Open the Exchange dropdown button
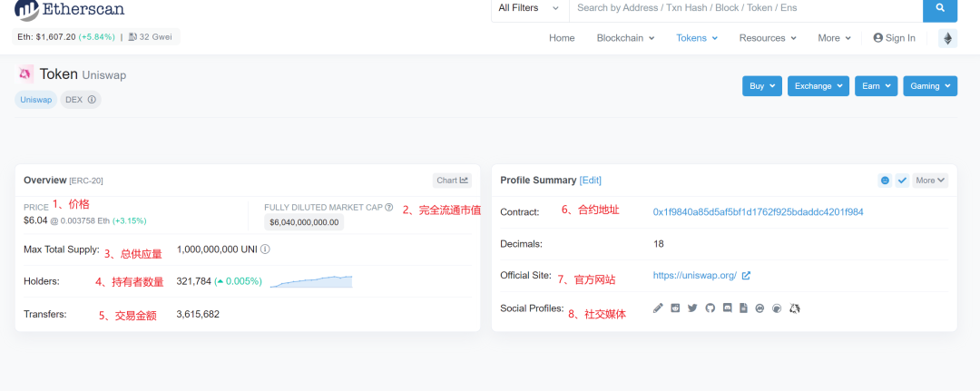 coord(818,86)
